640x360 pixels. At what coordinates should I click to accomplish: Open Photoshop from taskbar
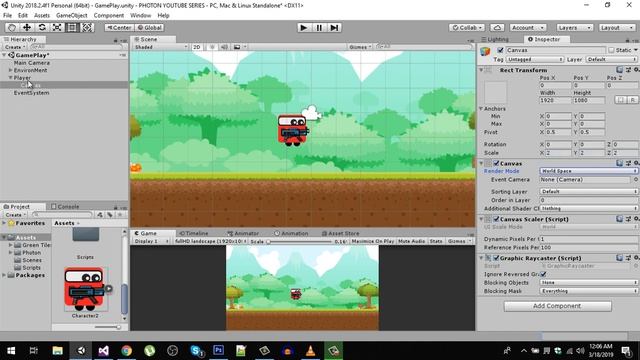[218, 351]
